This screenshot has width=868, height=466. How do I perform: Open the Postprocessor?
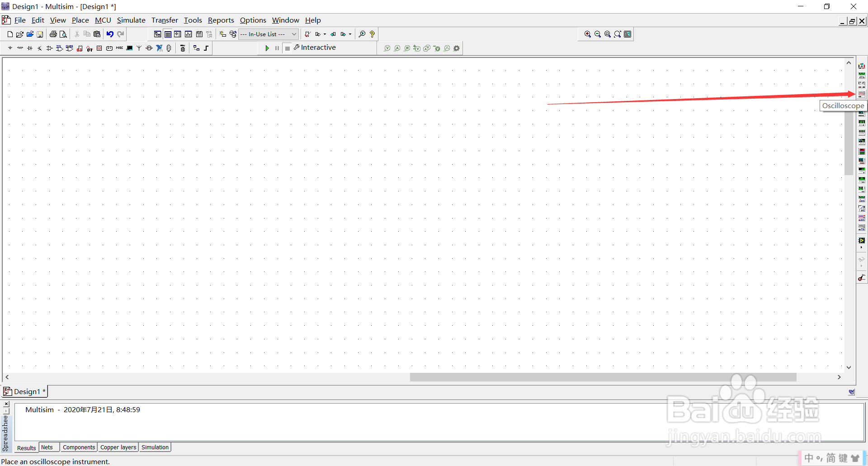click(x=199, y=34)
